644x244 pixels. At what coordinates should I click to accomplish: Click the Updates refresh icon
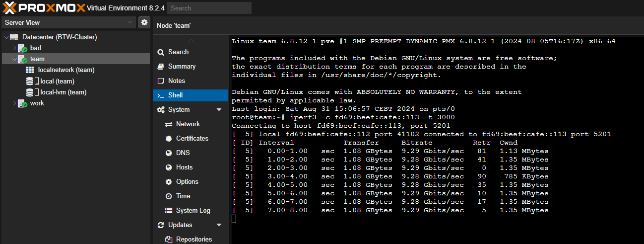[x=160, y=225]
